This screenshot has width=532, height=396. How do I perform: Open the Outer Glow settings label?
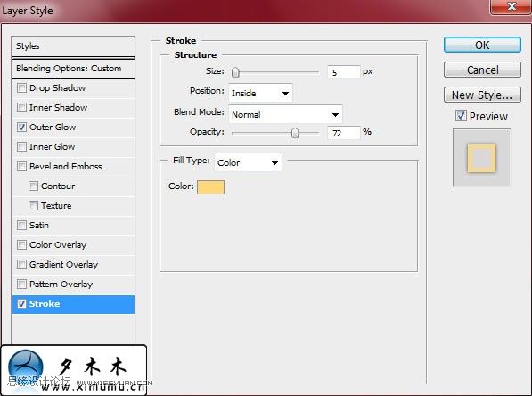(53, 128)
